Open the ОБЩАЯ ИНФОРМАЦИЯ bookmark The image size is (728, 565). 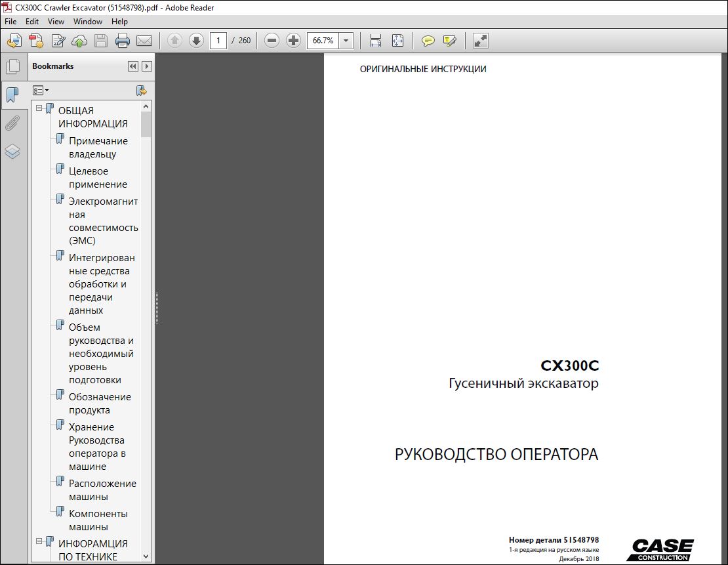[x=92, y=117]
